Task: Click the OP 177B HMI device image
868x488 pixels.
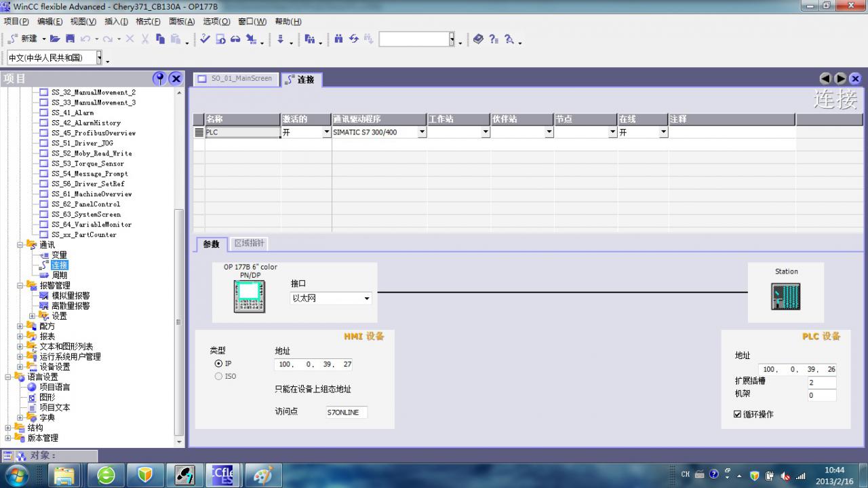Action: coord(250,296)
